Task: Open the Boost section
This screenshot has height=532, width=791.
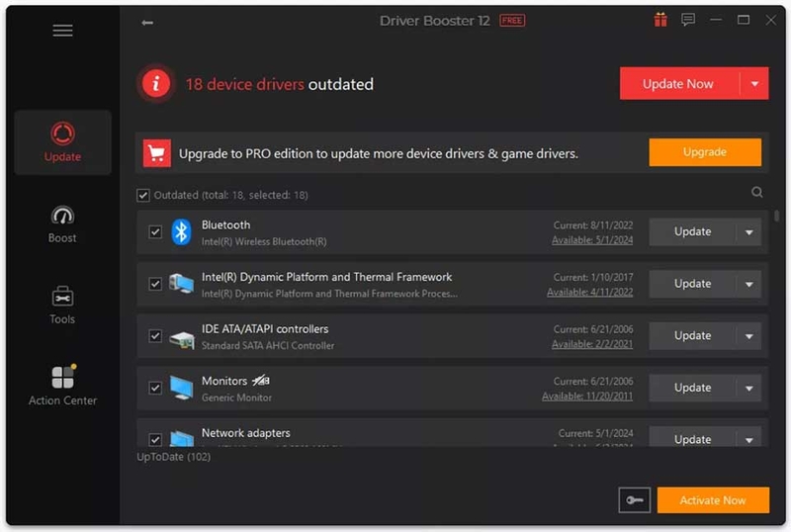Action: coord(62,224)
